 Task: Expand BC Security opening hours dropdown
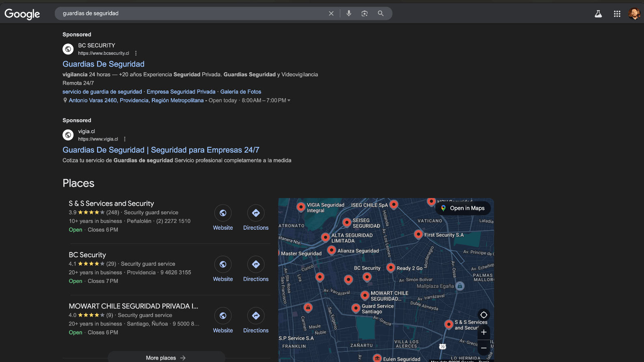click(289, 101)
